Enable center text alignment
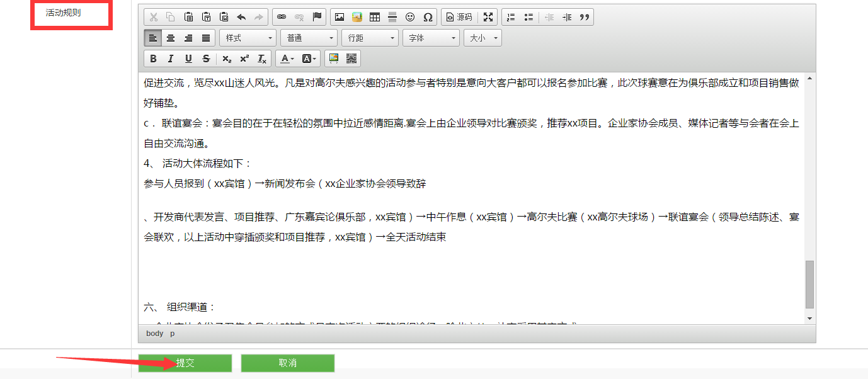Viewport: 868px width, 379px height. [x=171, y=38]
